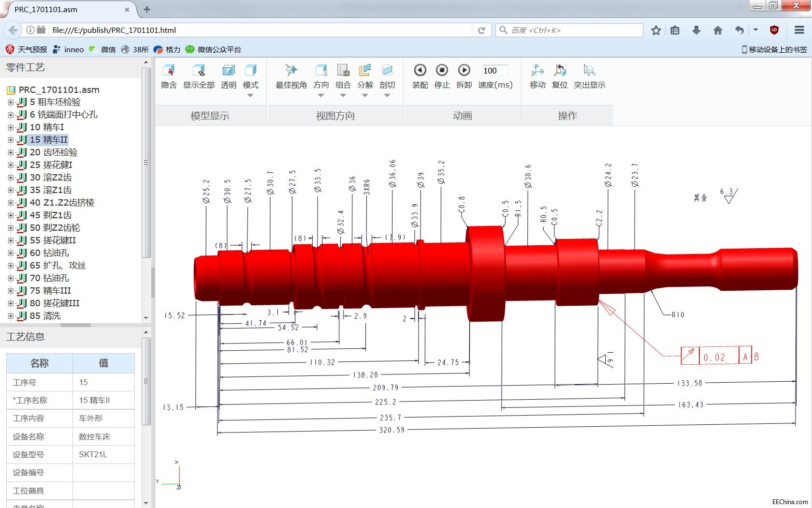Click the 装配 assembly animation button

(x=420, y=71)
